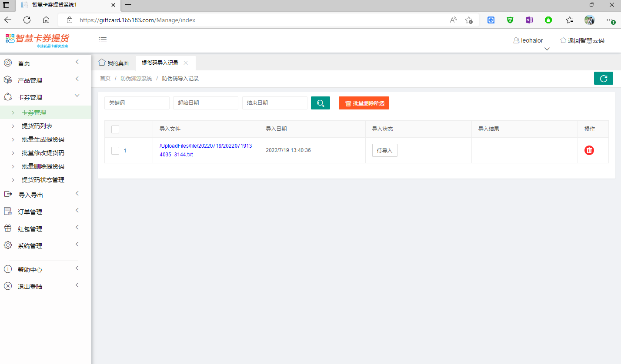621x364 pixels.
Task: Open the uploaded txt file link
Action: [205, 150]
